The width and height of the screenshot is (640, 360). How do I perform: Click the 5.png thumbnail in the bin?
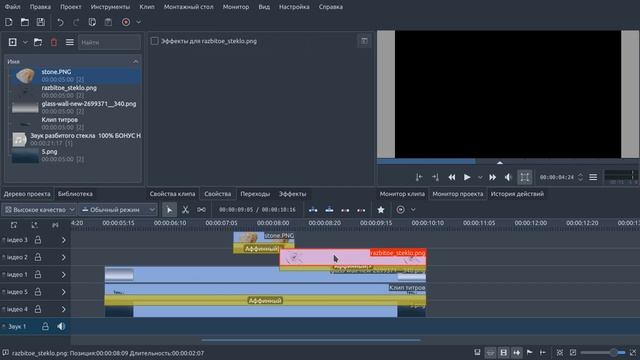tap(25, 156)
